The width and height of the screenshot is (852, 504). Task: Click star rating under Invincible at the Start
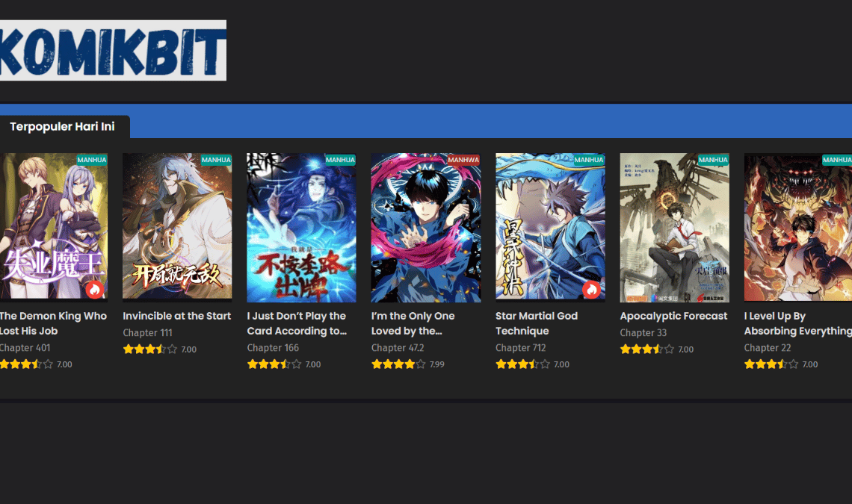(150, 349)
